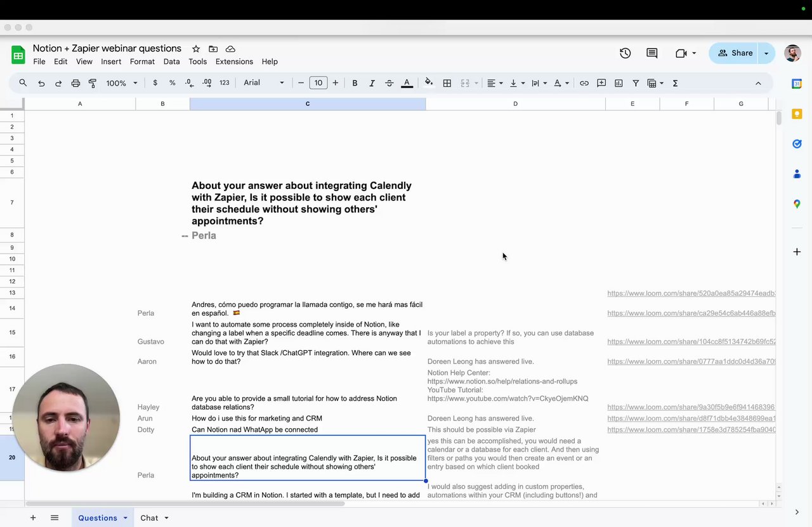Image resolution: width=812 pixels, height=527 pixels.
Task: Insert a link
Action: (584, 83)
